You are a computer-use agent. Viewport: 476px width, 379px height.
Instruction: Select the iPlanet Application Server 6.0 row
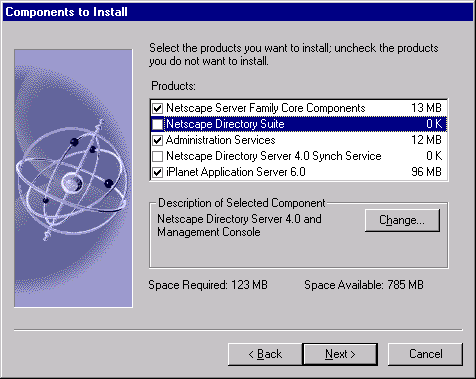click(x=299, y=172)
